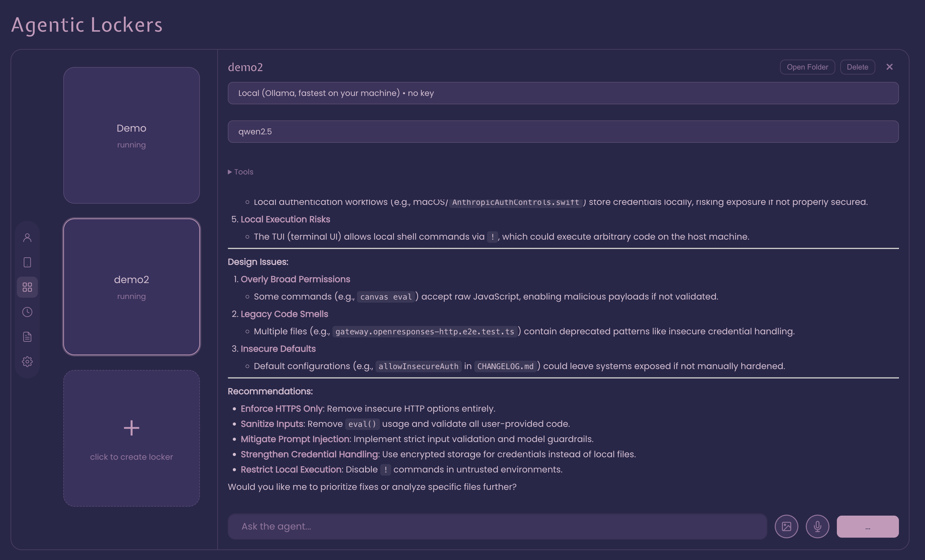The height and width of the screenshot is (560, 925).
Task: Open the qwen2.5 model selector
Action: coord(563,131)
